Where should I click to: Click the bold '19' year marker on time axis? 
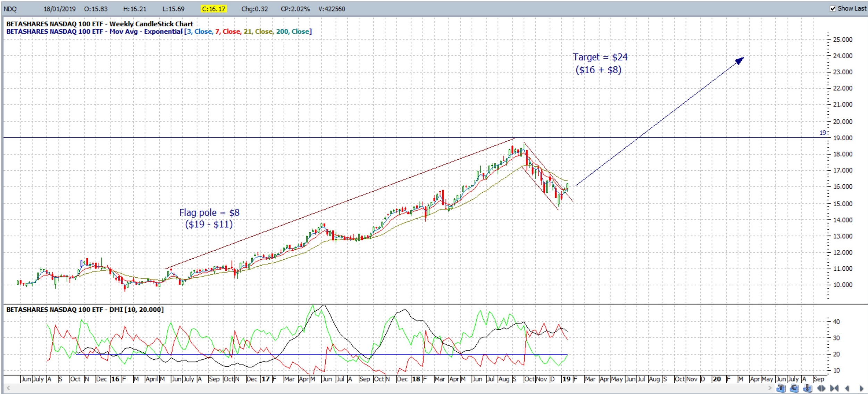[566, 379]
